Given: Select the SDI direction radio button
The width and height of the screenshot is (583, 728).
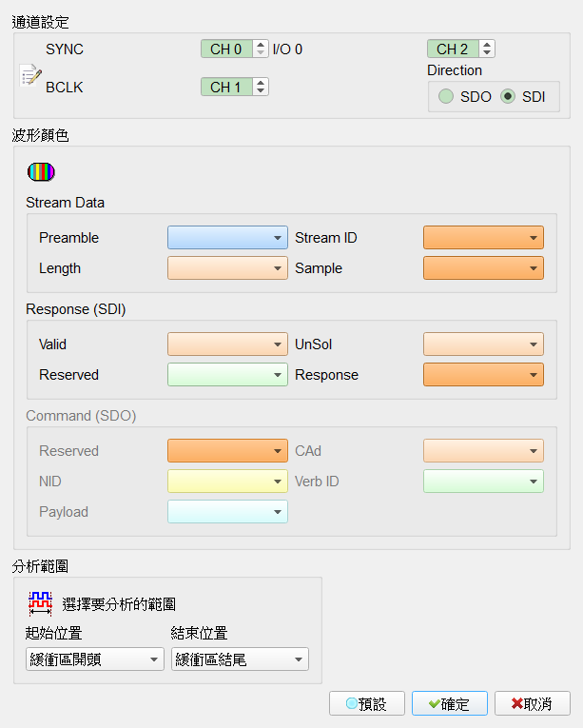Looking at the screenshot, I should 508,96.
